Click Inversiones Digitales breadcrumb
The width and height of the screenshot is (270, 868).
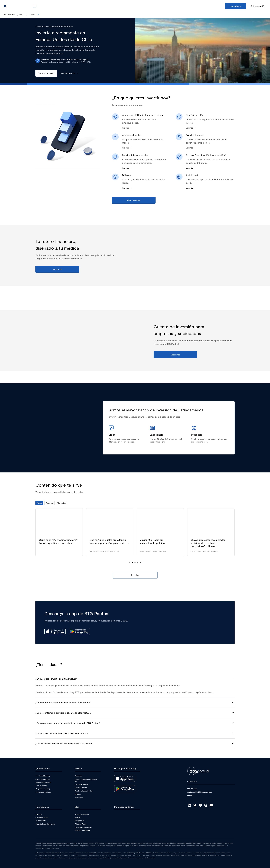[x=14, y=14]
